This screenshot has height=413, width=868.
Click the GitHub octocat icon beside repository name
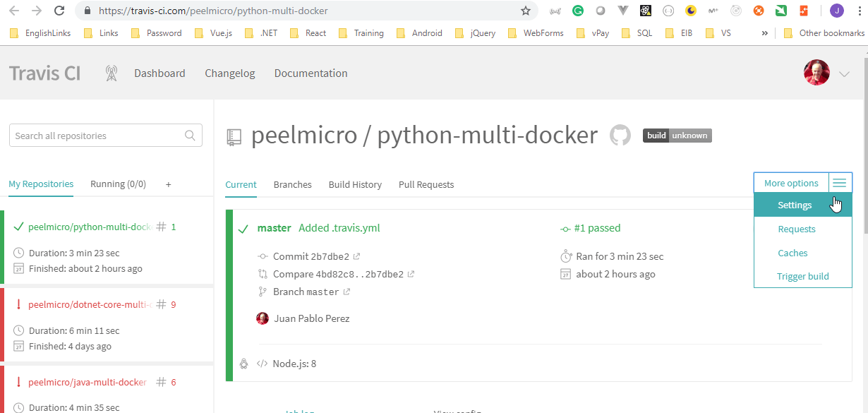click(620, 135)
